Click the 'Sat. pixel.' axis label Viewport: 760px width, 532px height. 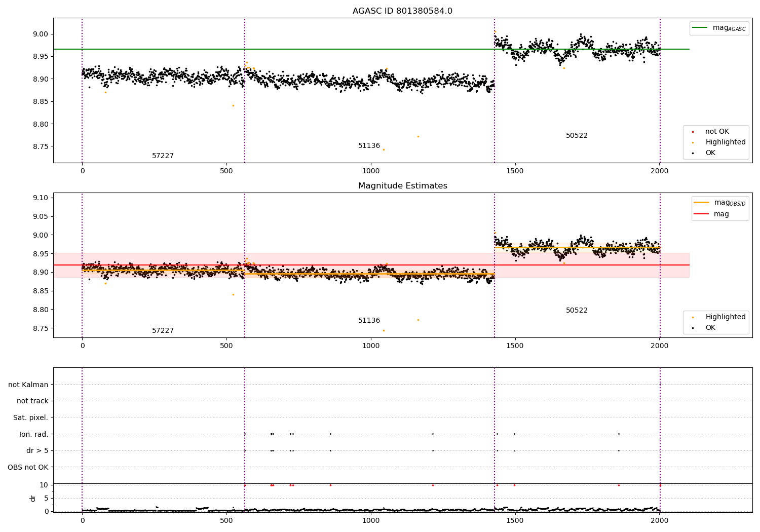pos(31,418)
